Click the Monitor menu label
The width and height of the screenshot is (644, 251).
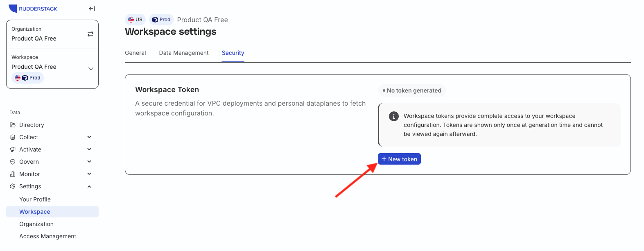tap(29, 174)
